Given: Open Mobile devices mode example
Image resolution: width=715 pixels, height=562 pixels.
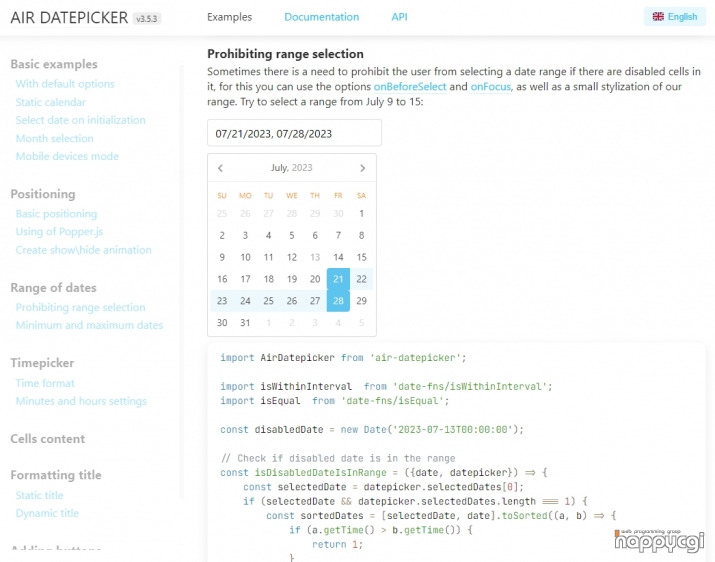Looking at the screenshot, I should pyautogui.click(x=67, y=156).
